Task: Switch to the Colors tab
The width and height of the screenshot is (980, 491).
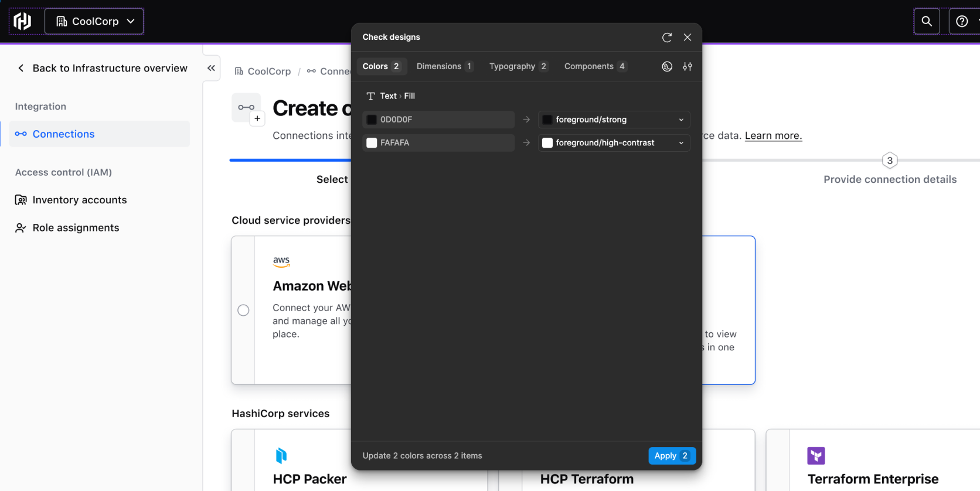Action: point(382,66)
